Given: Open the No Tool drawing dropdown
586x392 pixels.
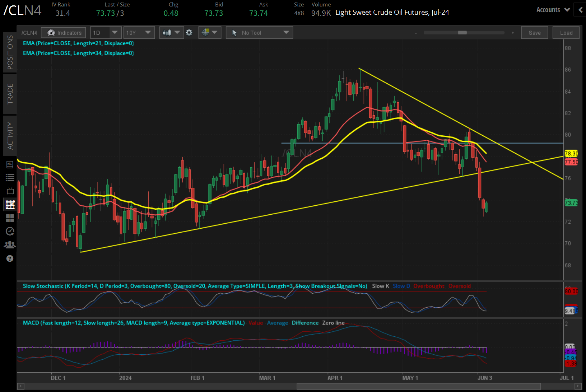Looking at the screenshot, I should click(259, 33).
